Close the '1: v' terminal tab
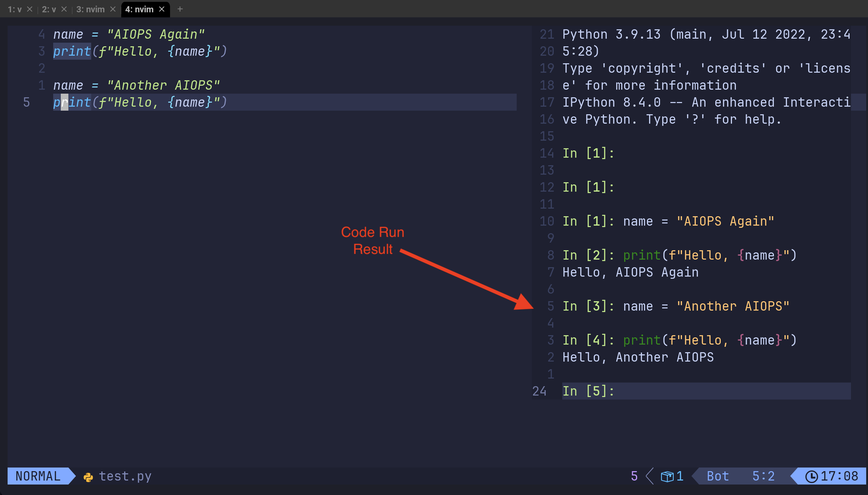Image resolution: width=868 pixels, height=495 pixels. pos(30,9)
